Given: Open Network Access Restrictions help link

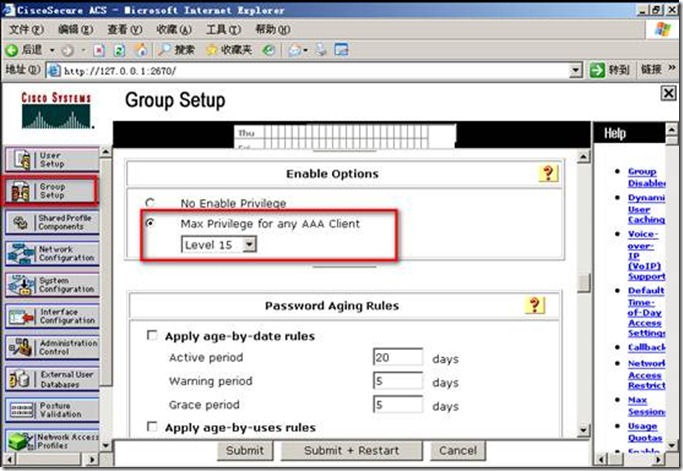Looking at the screenshot, I should tap(646, 375).
